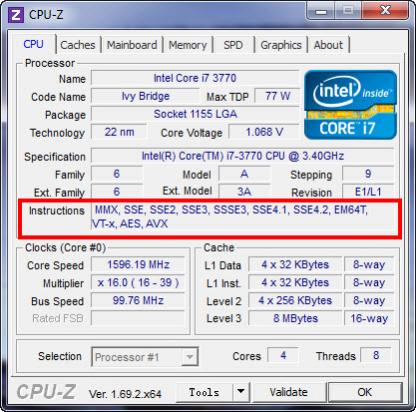Confirm with the OK button

[x=365, y=392]
